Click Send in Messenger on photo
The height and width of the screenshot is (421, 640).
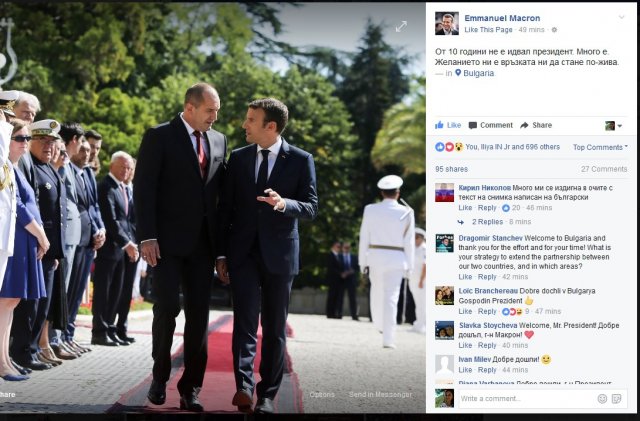click(380, 394)
